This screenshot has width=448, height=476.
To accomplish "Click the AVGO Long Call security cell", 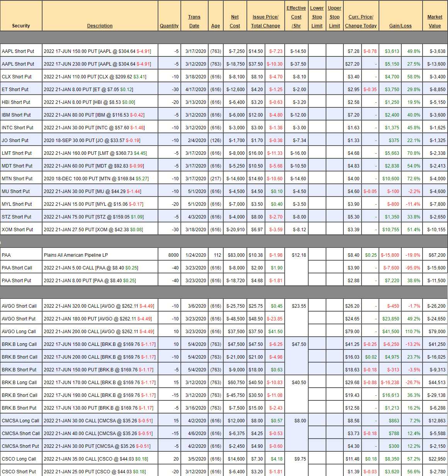I will pyautogui.click(x=19, y=332).
